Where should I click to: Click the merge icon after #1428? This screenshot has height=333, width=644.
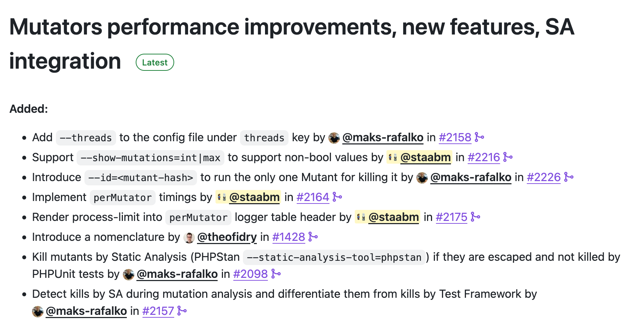point(313,237)
